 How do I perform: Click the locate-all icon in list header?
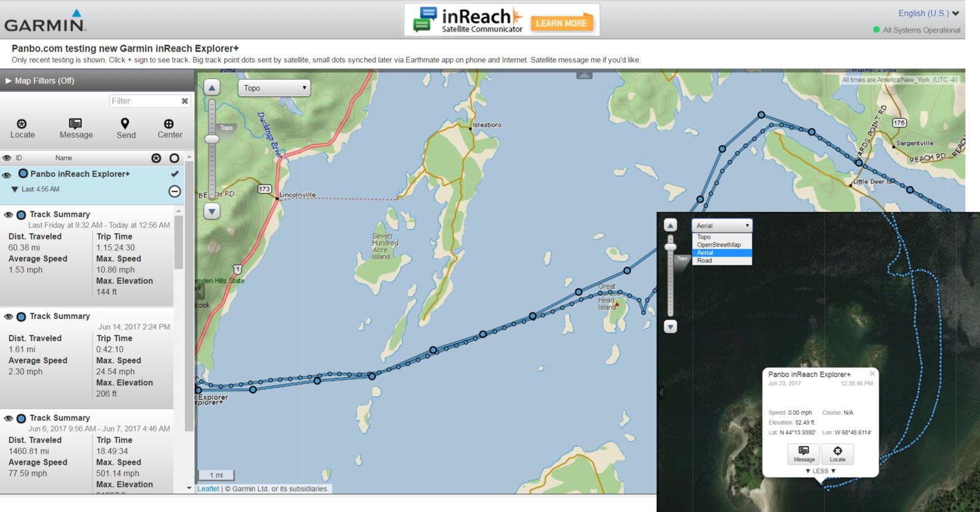click(x=156, y=158)
